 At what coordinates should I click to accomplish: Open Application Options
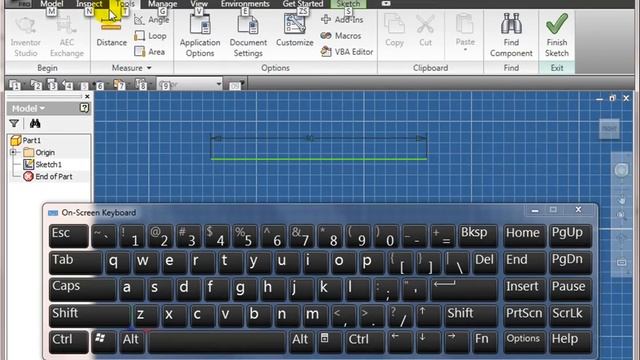(x=200, y=36)
